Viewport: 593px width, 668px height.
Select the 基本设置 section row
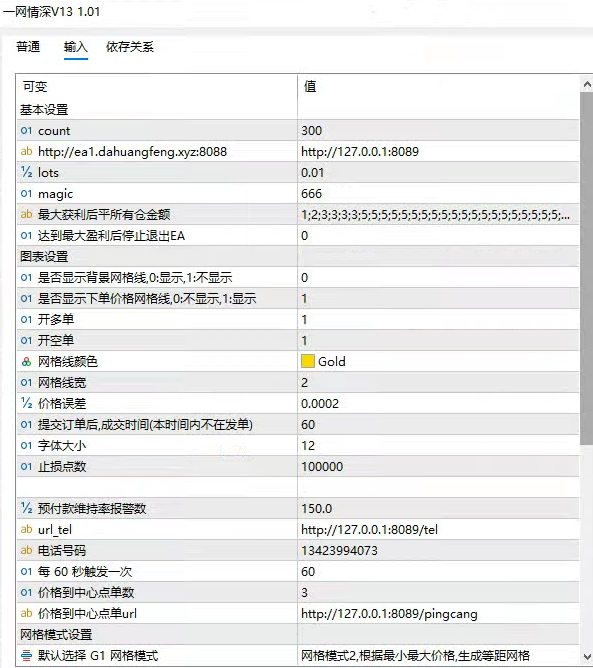298,109
